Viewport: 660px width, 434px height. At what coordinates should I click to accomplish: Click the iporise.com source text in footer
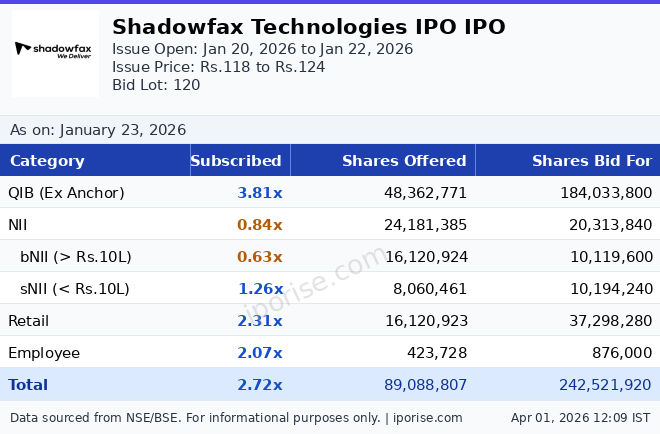(x=428, y=418)
